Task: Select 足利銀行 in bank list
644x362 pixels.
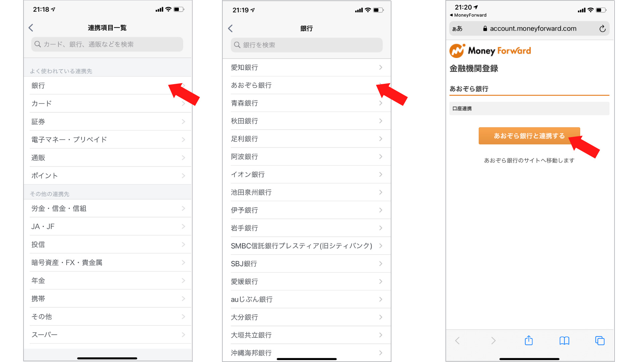Action: pyautogui.click(x=307, y=139)
